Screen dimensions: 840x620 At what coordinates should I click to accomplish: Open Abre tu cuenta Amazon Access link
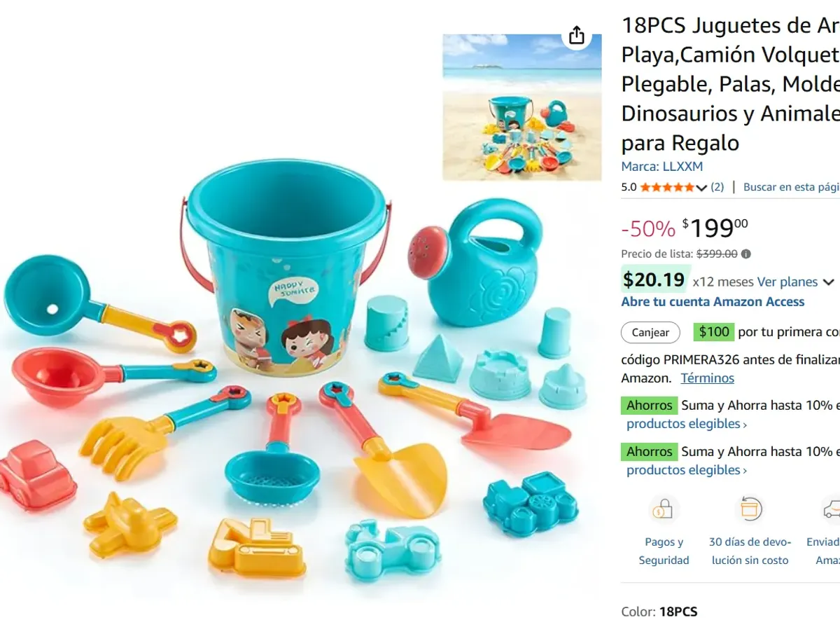tap(713, 302)
